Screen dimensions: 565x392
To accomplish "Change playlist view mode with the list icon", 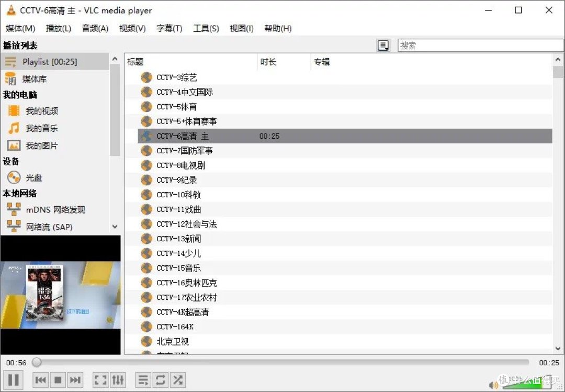I will 383,45.
